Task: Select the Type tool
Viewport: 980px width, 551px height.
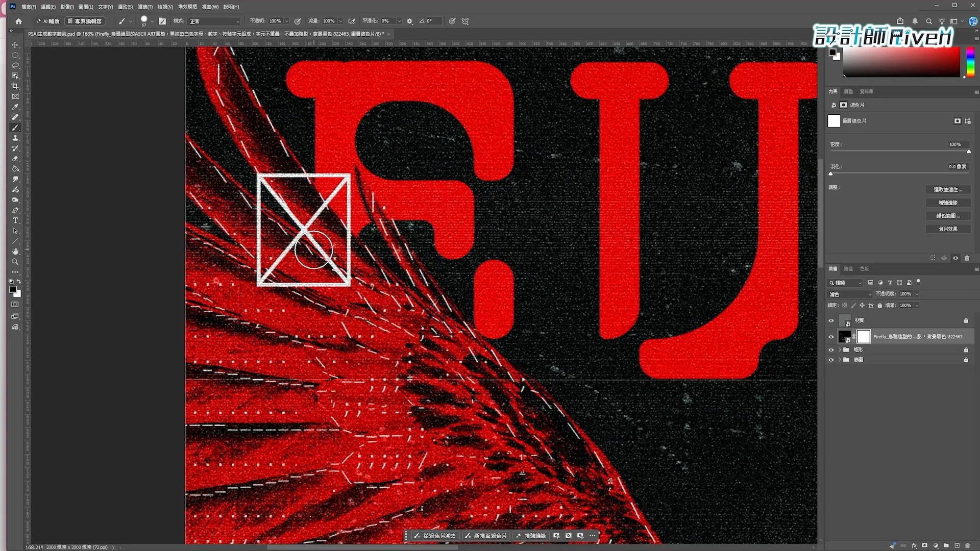Action: point(15,220)
